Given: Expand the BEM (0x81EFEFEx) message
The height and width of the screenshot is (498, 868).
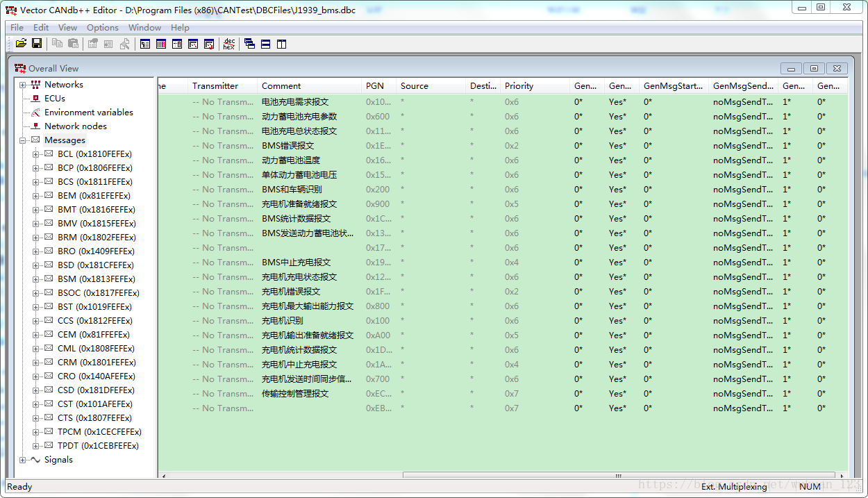Looking at the screenshot, I should [36, 196].
